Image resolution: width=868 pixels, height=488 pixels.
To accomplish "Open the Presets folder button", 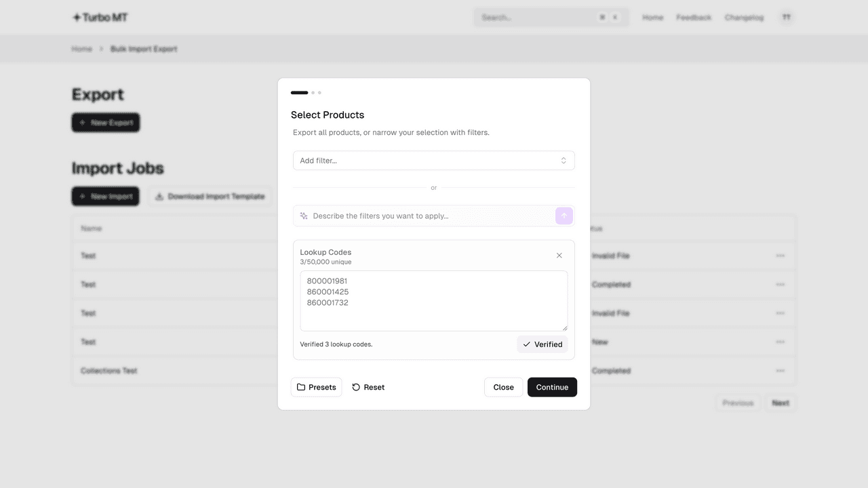I will pos(317,387).
